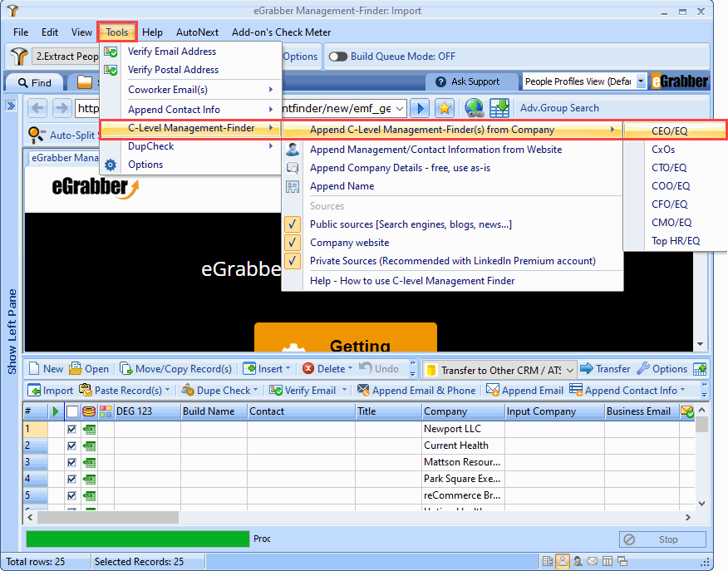Click the Company column header
Screen dimensions: 728x571
(x=464, y=411)
